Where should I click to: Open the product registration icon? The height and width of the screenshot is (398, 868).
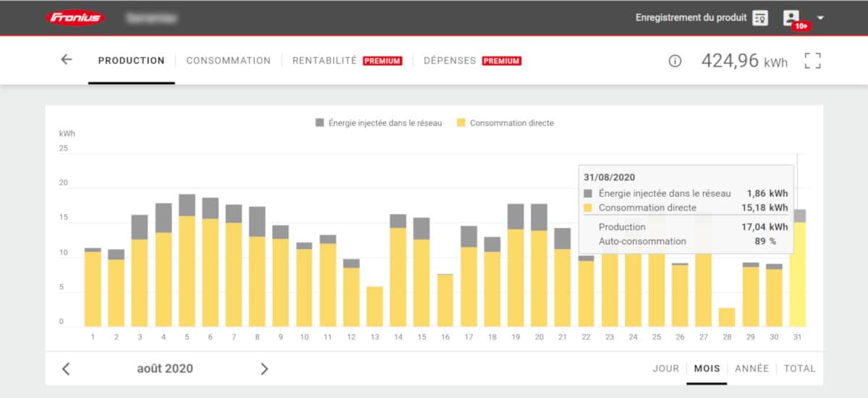pyautogui.click(x=759, y=18)
